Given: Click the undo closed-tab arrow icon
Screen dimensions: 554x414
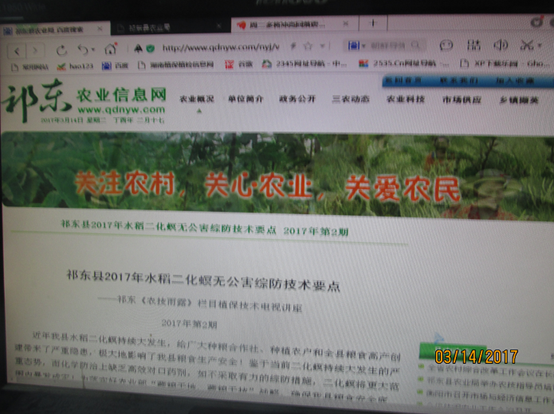Looking at the screenshot, I should point(83,50).
